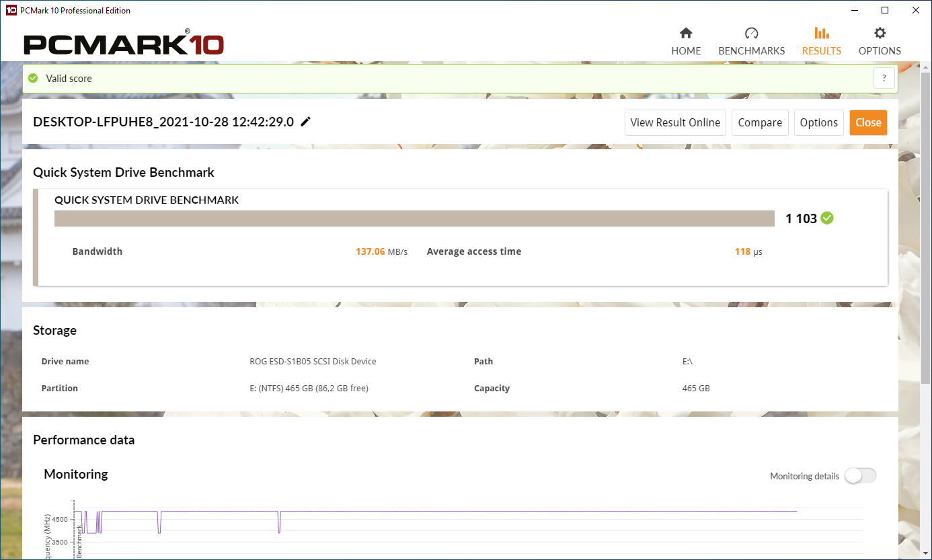Click the Valid score message text
This screenshot has width=932, height=560.
click(69, 79)
